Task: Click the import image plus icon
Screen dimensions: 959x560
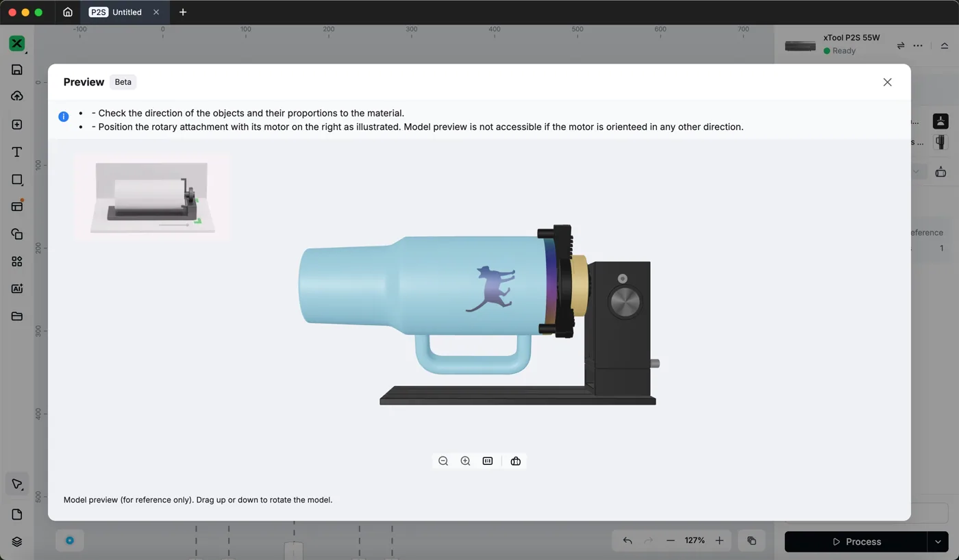Action: point(17,125)
